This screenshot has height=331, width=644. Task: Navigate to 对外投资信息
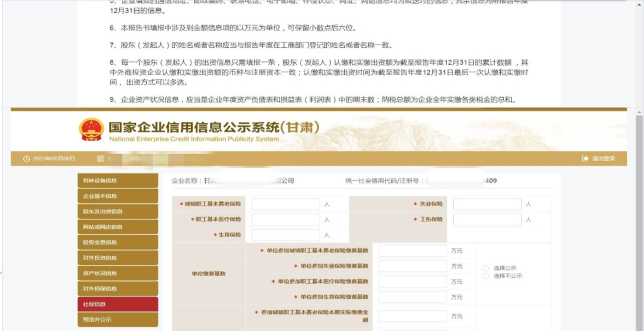pos(117,258)
